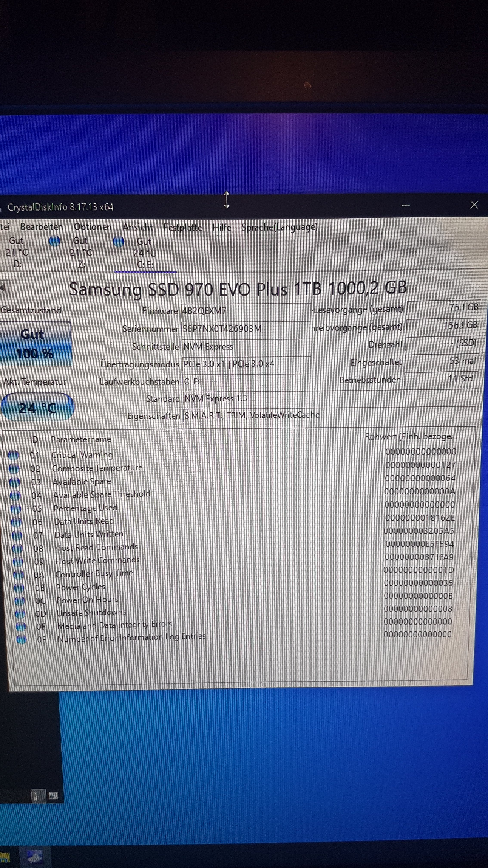The image size is (488, 868).
Task: Click raw value 0000000018162E
Action: (420, 518)
